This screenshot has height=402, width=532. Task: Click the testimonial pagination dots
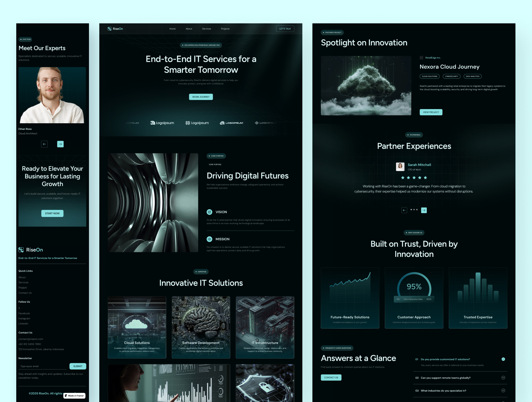[414, 210]
